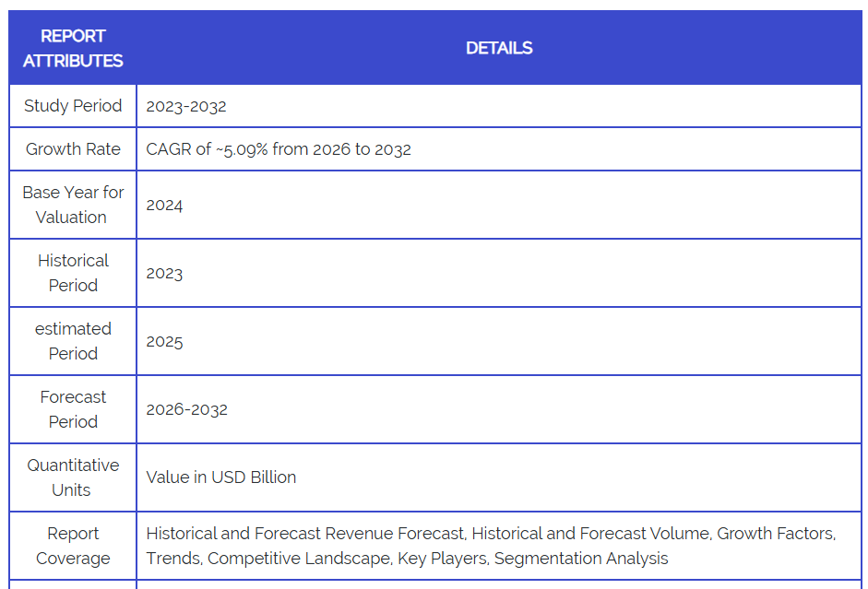This screenshot has height=589, width=868.
Task: Click the REPORT ATTRIBUTES column header
Action: [x=73, y=48]
